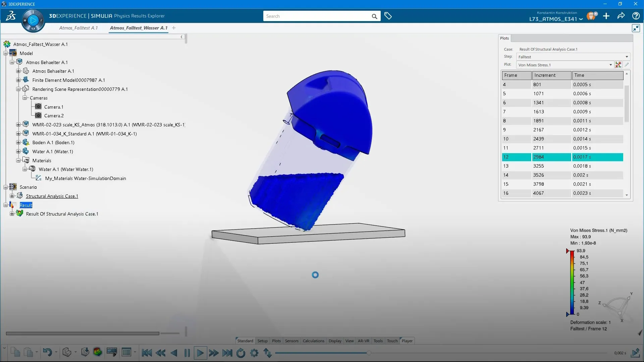Open the Von Mises Stress.1 plot dropdown
This screenshot has height=362, width=644.
coord(610,65)
